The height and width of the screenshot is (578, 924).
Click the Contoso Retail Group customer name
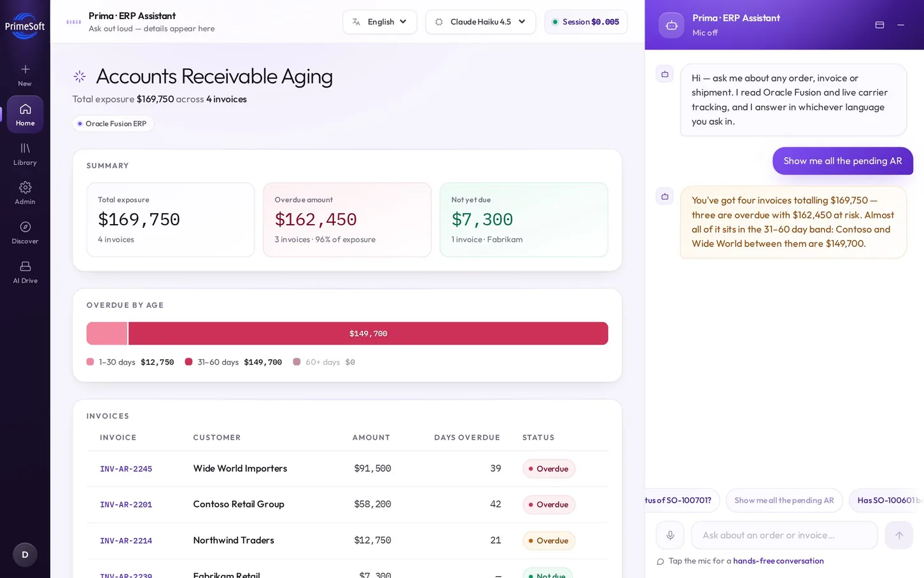(x=239, y=504)
